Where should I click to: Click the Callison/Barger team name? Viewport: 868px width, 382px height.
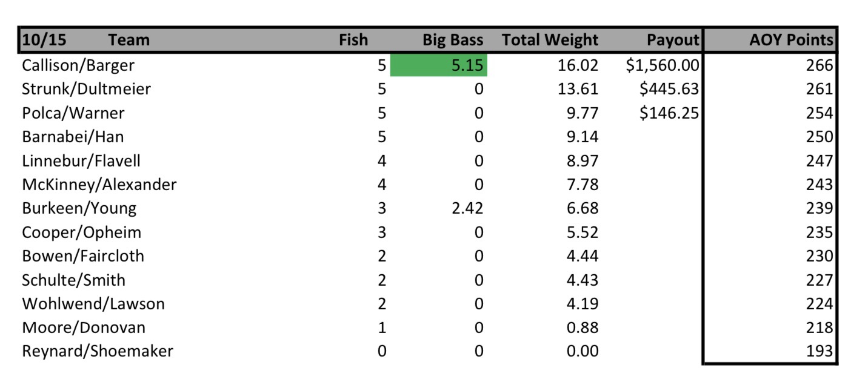click(78, 65)
